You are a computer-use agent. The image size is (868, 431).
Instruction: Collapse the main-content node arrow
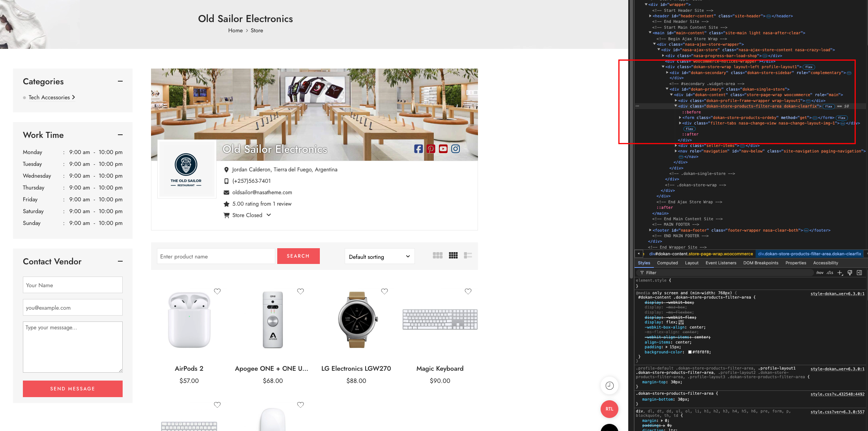(x=650, y=33)
